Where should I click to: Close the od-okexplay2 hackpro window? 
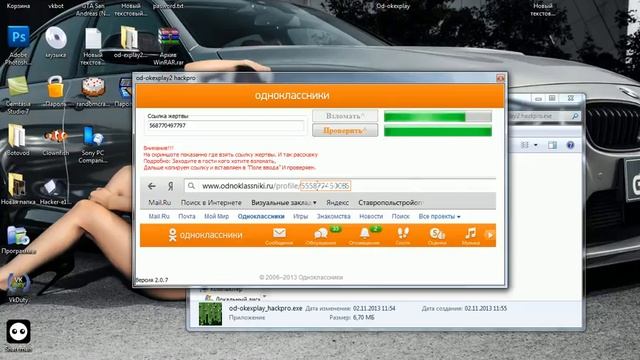click(x=500, y=78)
